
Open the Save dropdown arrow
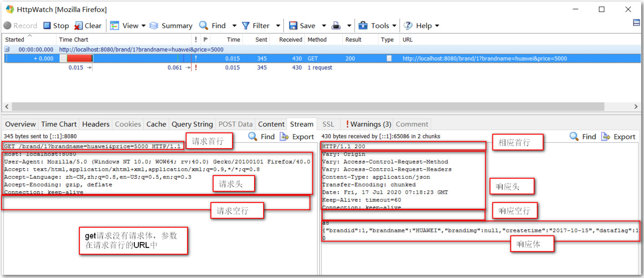[x=324, y=26]
